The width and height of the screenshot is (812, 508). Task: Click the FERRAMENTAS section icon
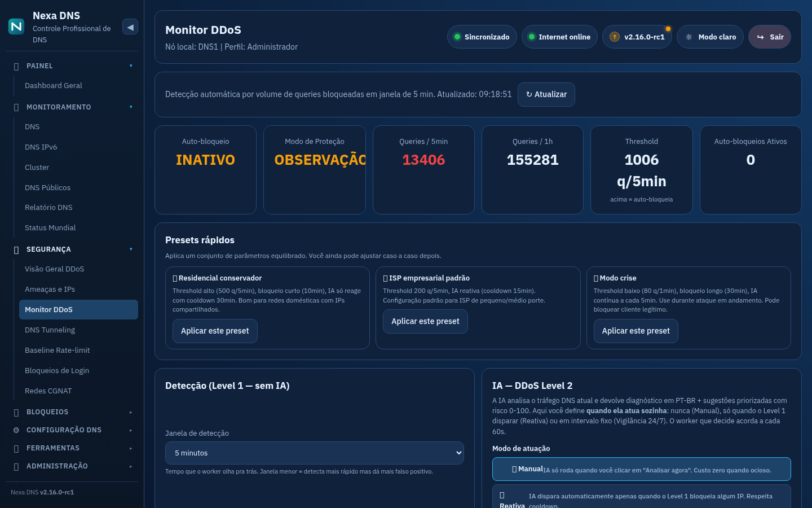(16, 449)
